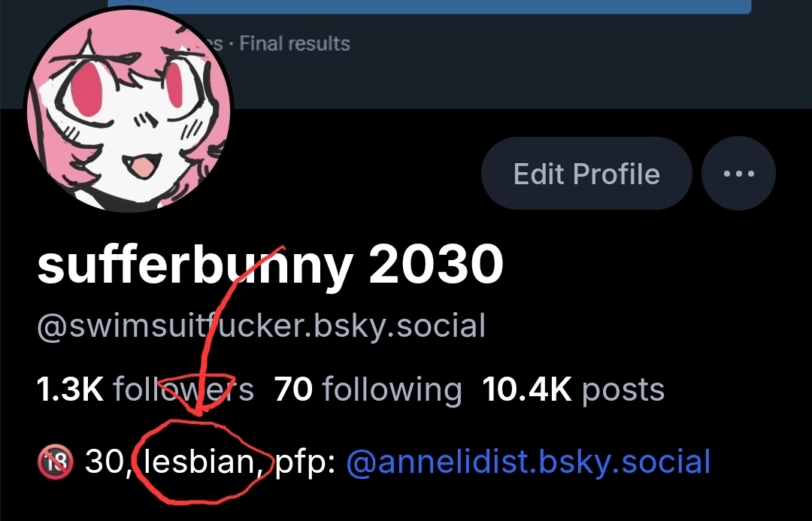
Task: Click the Final results poll text
Action: pyautogui.click(x=295, y=44)
